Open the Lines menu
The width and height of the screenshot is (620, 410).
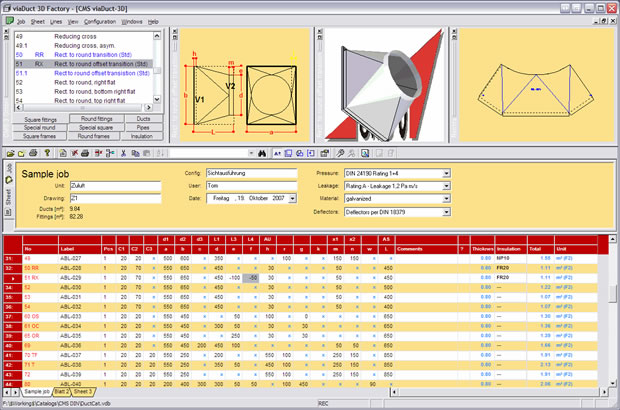click(56, 22)
